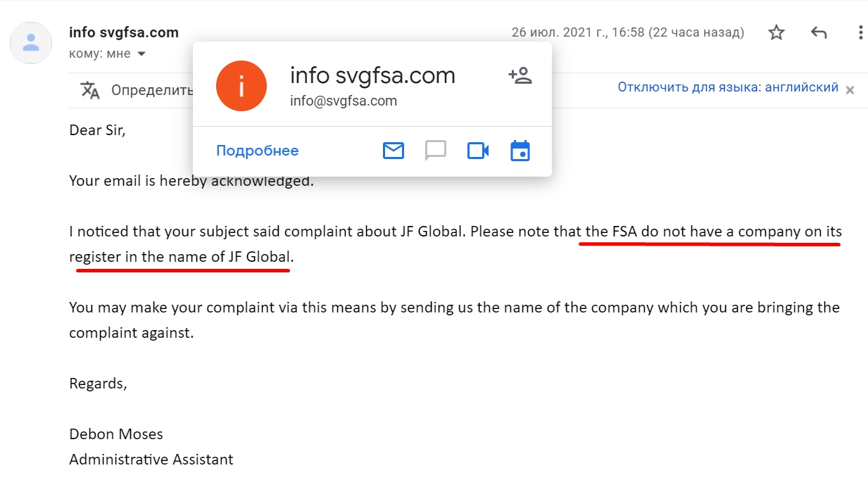Send email using envelope icon in contact card

point(394,151)
